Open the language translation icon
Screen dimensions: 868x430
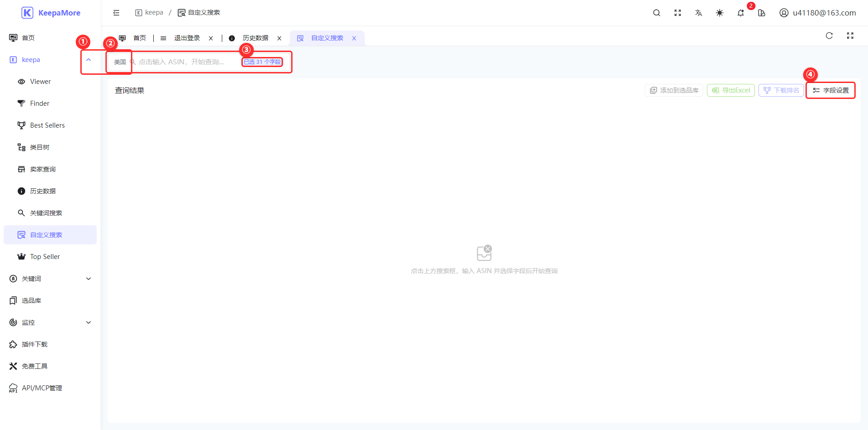point(699,13)
